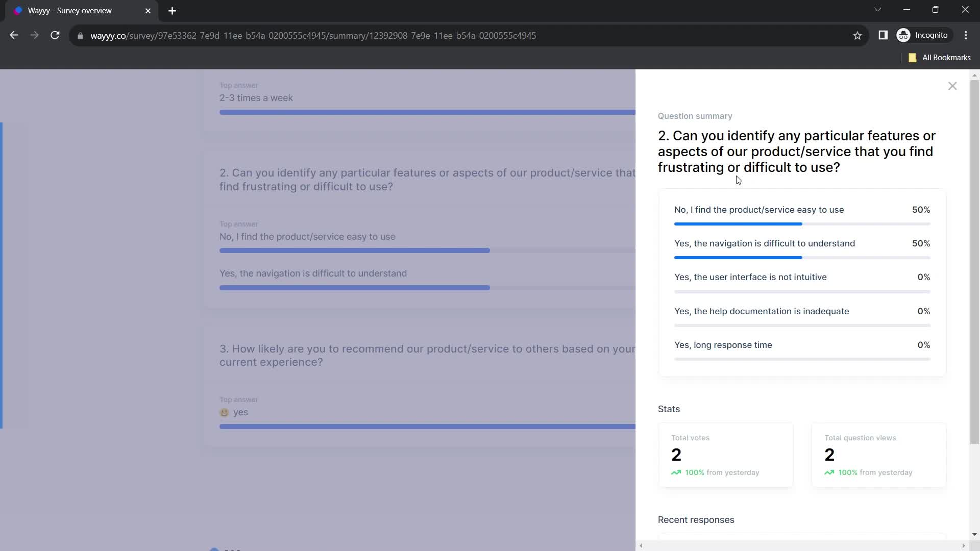Bookmark this page with star icon

(857, 35)
